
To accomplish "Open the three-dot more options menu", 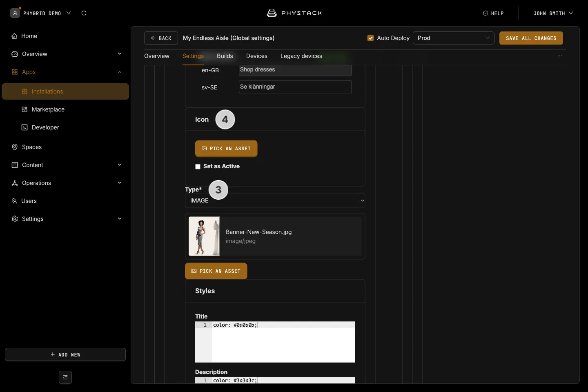I will pos(560,56).
